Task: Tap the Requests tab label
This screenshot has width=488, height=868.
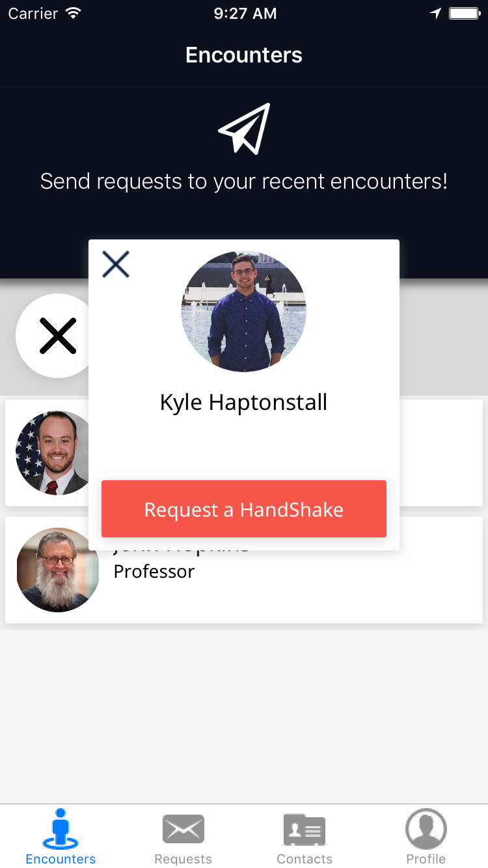Action: click(183, 859)
